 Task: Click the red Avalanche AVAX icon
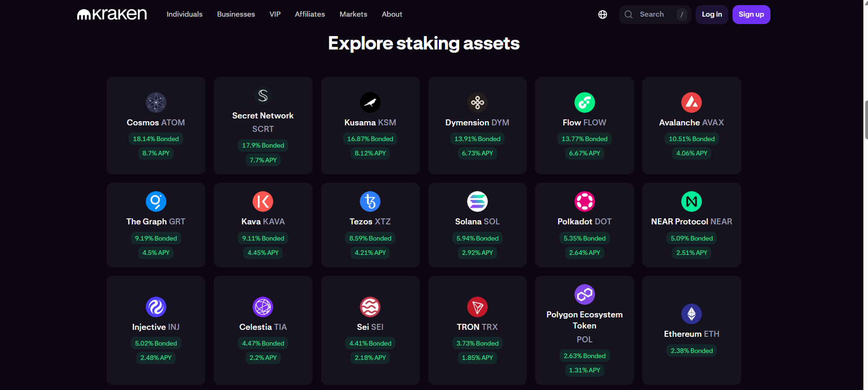[x=692, y=103]
